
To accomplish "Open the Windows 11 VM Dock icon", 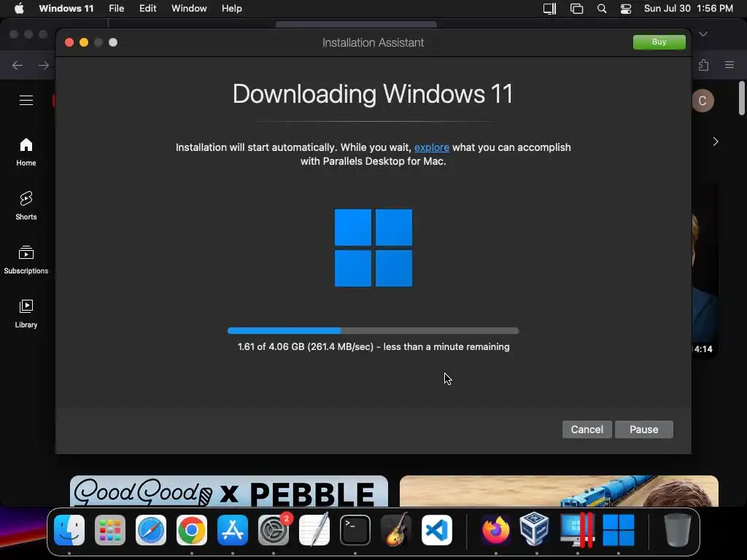I will point(619,530).
